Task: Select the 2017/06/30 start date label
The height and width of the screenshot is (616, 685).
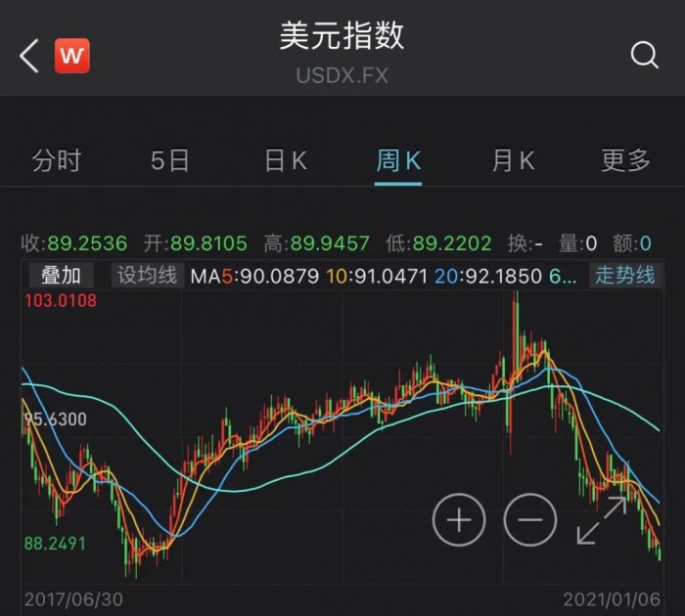Action: click(73, 599)
